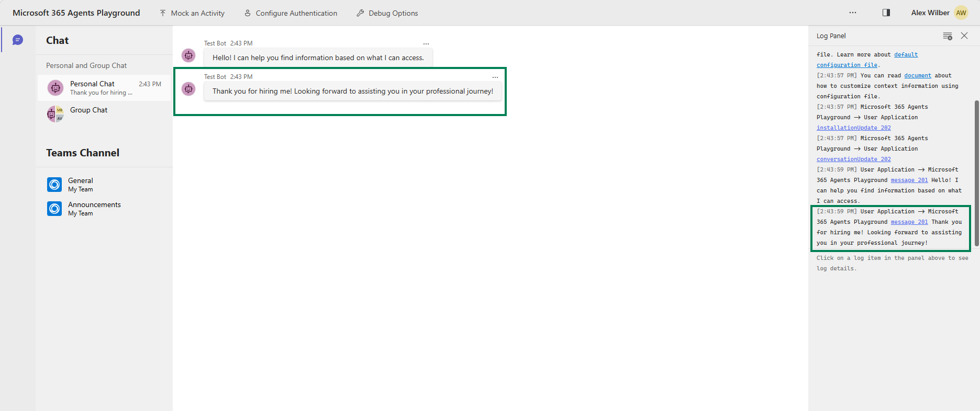
Task: Click the Microsoft 365 Agents Playground title
Action: point(76,13)
